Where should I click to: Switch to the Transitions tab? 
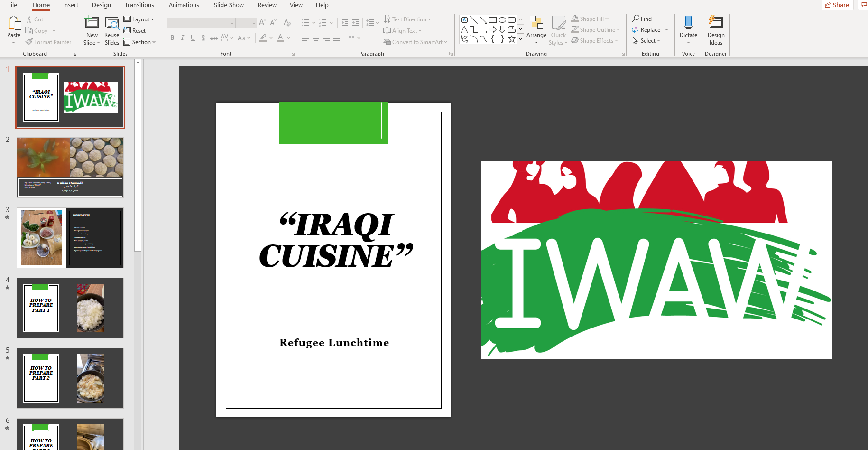[139, 5]
